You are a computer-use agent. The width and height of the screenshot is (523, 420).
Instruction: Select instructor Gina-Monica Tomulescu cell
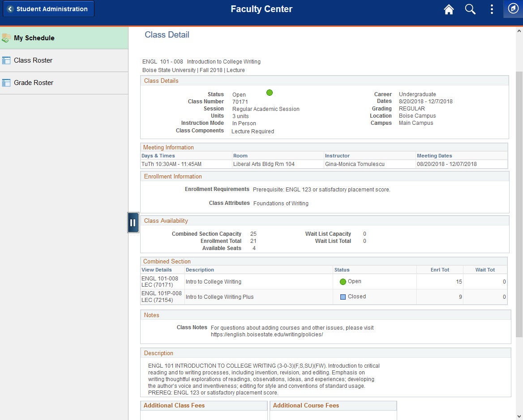click(355, 164)
